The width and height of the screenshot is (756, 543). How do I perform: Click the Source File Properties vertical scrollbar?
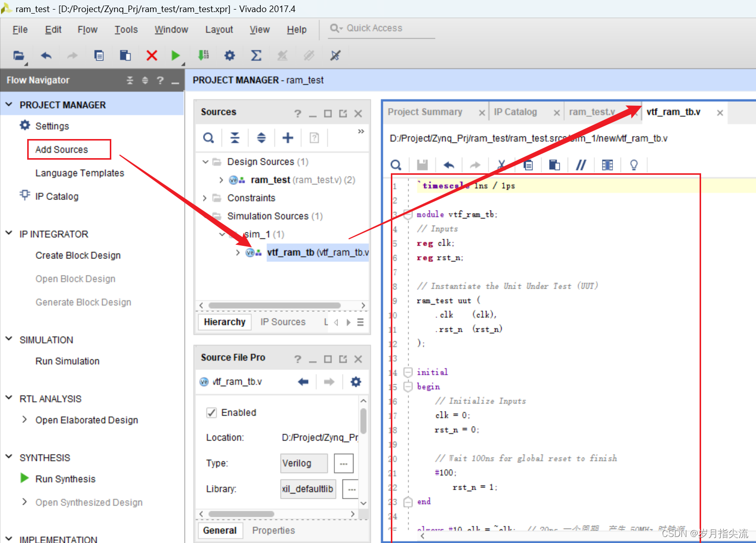(364, 421)
